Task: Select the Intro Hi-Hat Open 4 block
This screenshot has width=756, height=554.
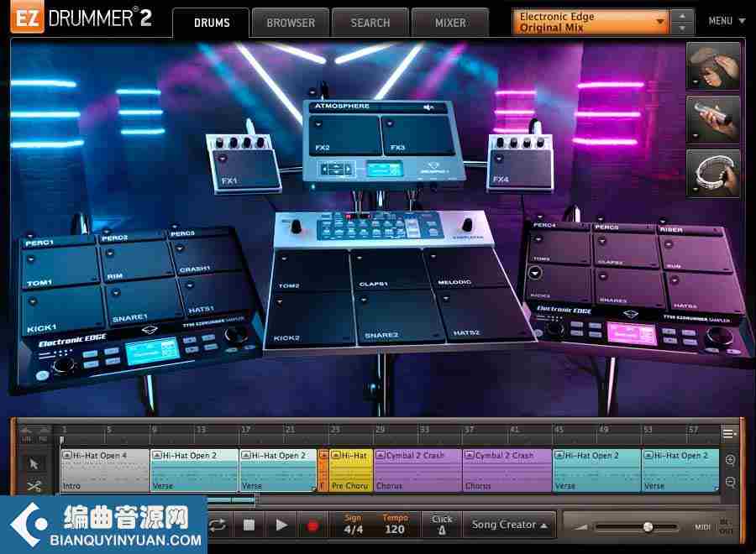Action: [x=105, y=470]
